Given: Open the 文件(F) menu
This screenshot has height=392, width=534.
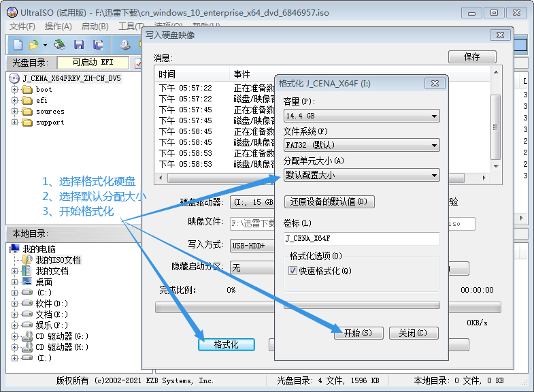Looking at the screenshot, I should click(x=22, y=27).
